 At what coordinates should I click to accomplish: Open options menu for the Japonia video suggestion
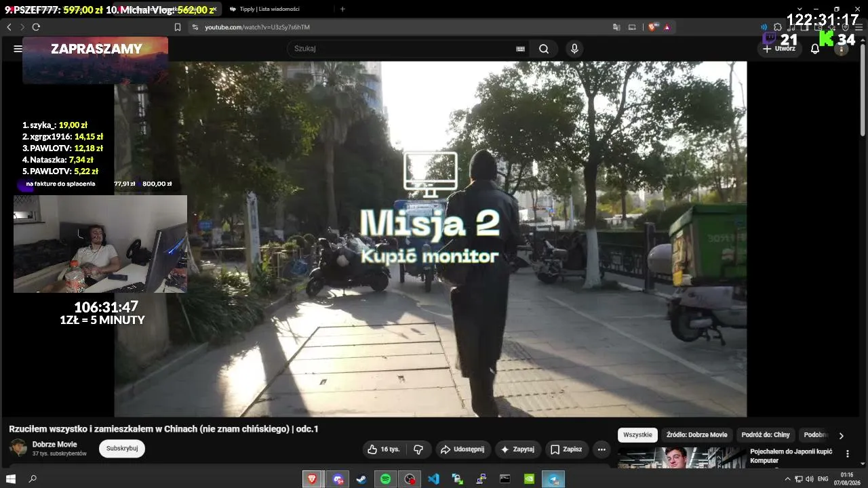[847, 453]
